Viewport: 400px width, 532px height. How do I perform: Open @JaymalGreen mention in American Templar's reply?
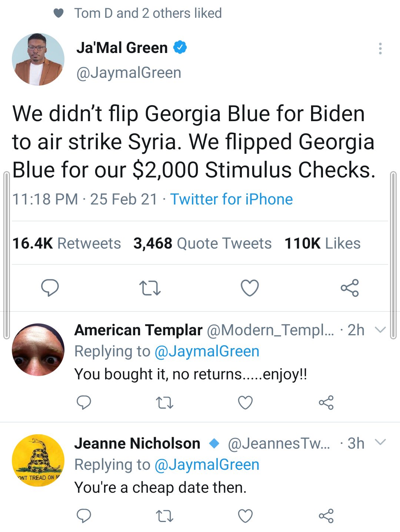tap(207, 351)
